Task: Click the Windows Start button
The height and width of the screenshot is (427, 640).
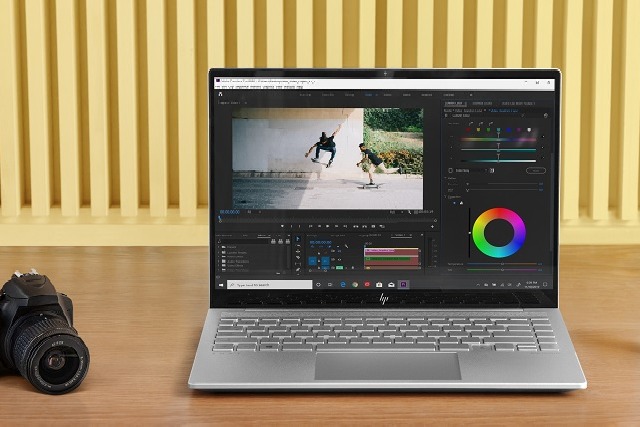Action: point(222,284)
